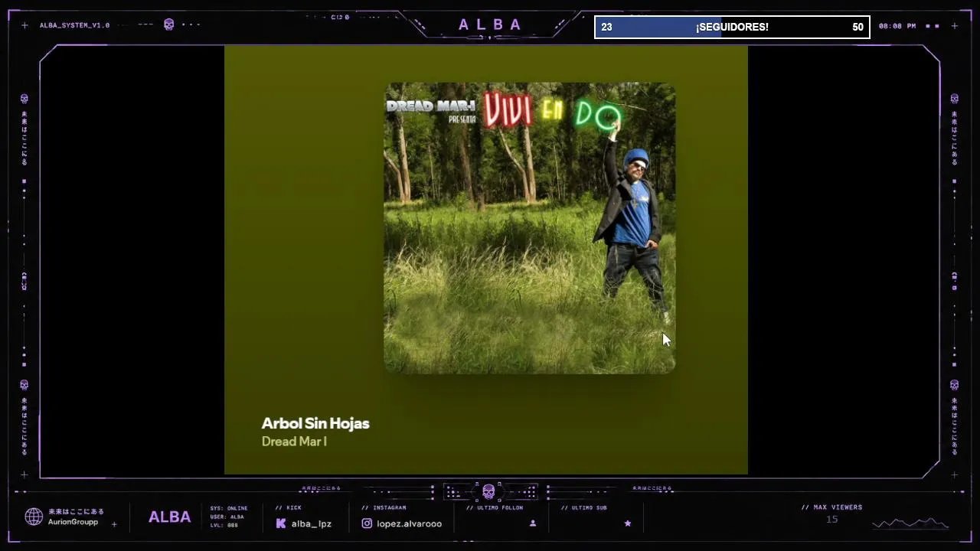Click the // ULTIMO SUB label
The image size is (980, 551).
584,508
